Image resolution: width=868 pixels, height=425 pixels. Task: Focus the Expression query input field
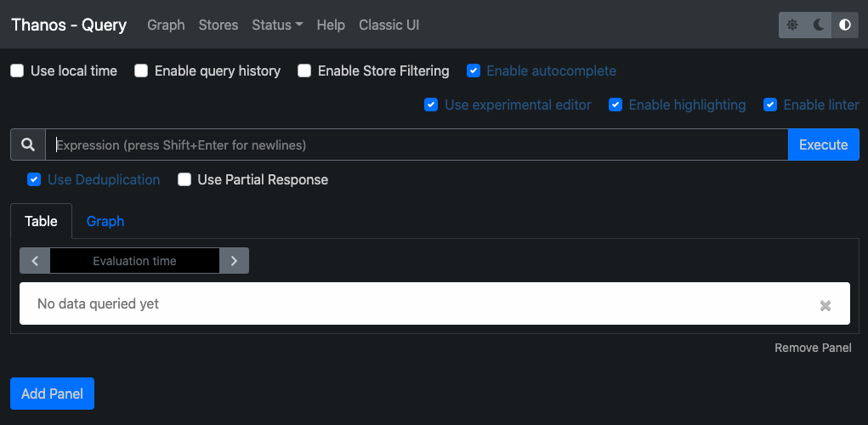pyautogui.click(x=417, y=145)
